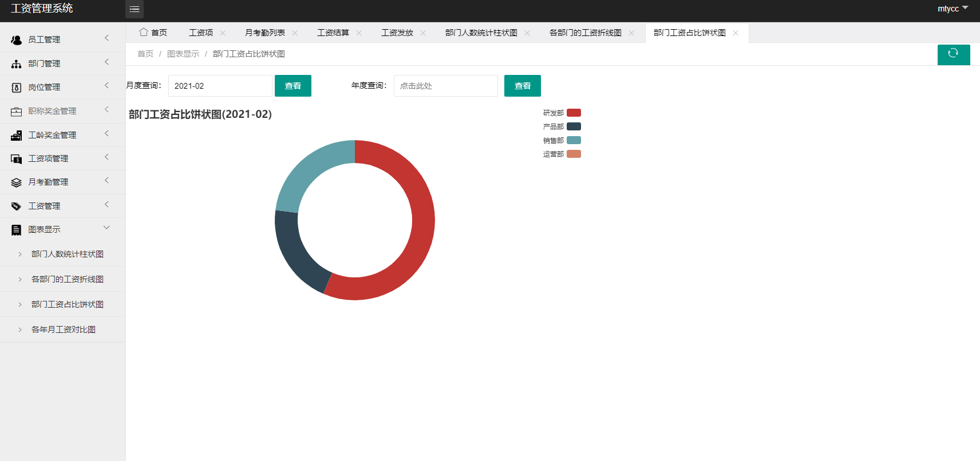Image resolution: width=980 pixels, height=461 pixels.
Task: Toggle 销售部 teal legend swatch
Action: coord(574,140)
